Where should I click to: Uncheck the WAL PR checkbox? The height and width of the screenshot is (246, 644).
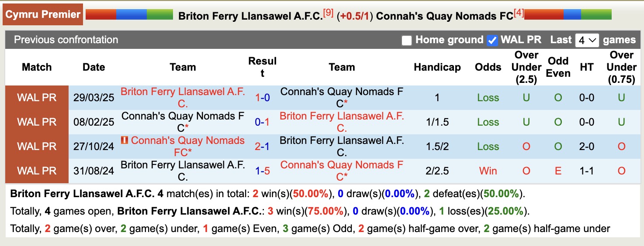[492, 41]
